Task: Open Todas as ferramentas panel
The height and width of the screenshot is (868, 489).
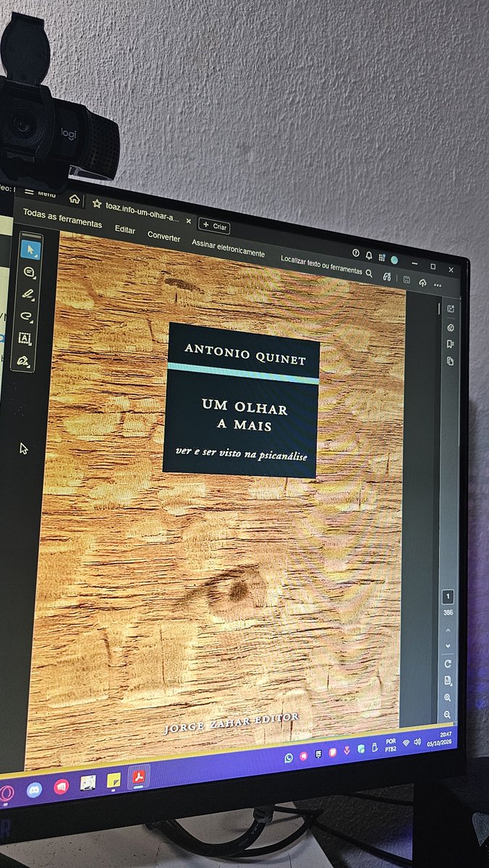Action: pyautogui.click(x=62, y=218)
